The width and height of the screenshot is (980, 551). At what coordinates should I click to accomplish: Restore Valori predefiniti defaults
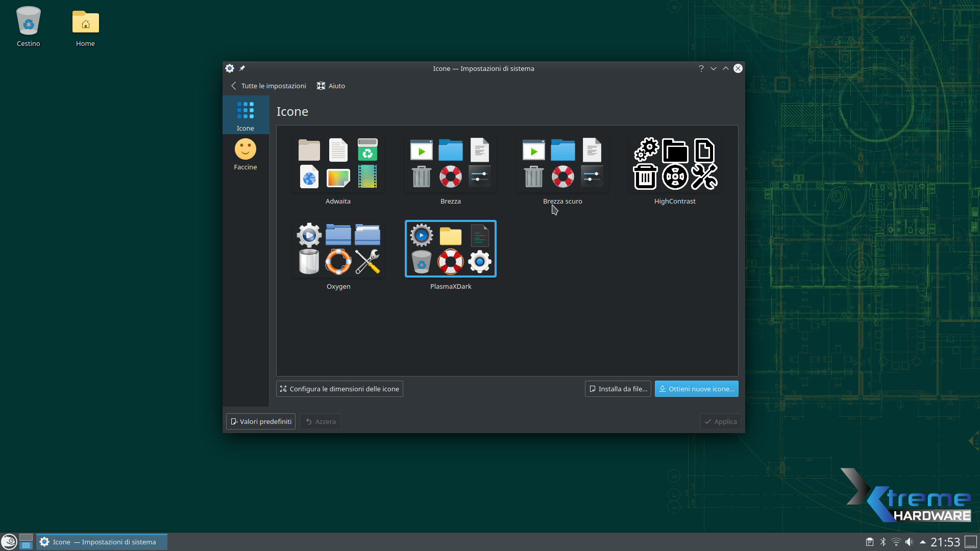tap(261, 421)
